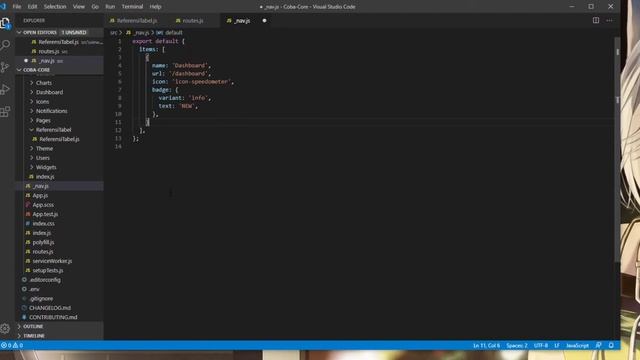Expand the Dashboard folder
This screenshot has height=360, width=640.
coord(60,92)
